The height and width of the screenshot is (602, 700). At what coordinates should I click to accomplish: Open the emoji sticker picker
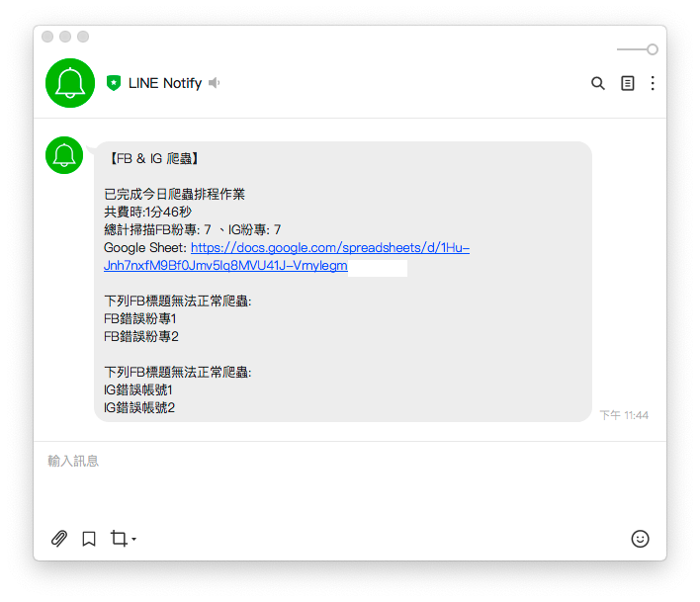[x=640, y=539]
